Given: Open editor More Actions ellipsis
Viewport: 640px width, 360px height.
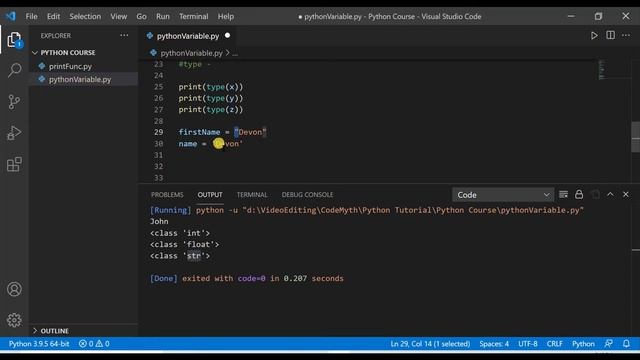Looking at the screenshot, I should point(626,36).
